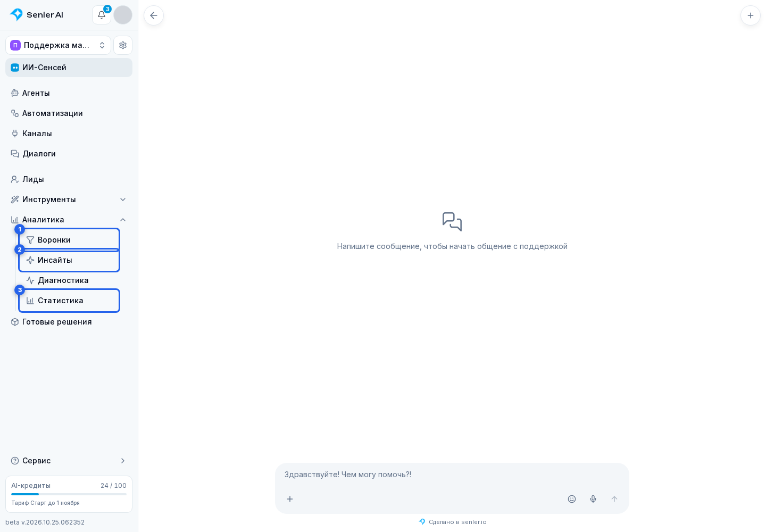
Task: Go to the Лиды page
Action: pos(69,179)
